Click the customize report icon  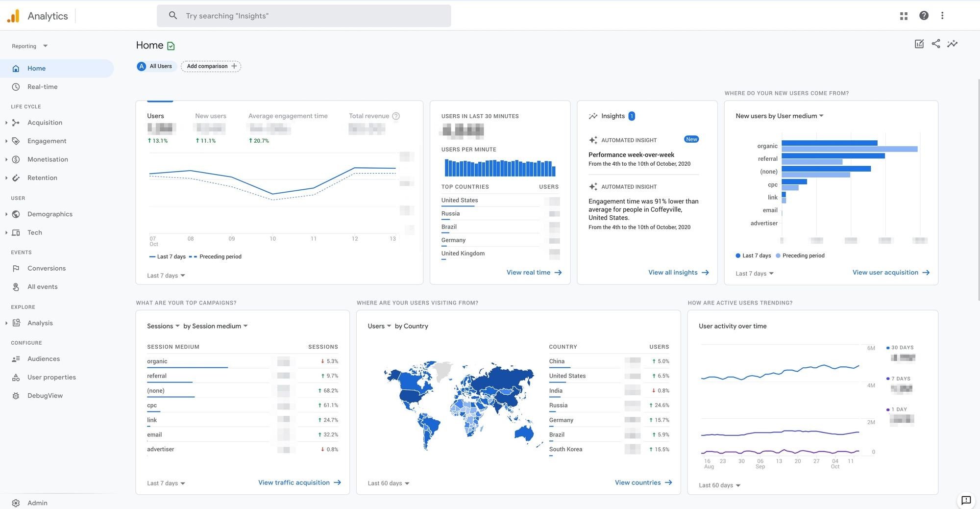pyautogui.click(x=919, y=44)
